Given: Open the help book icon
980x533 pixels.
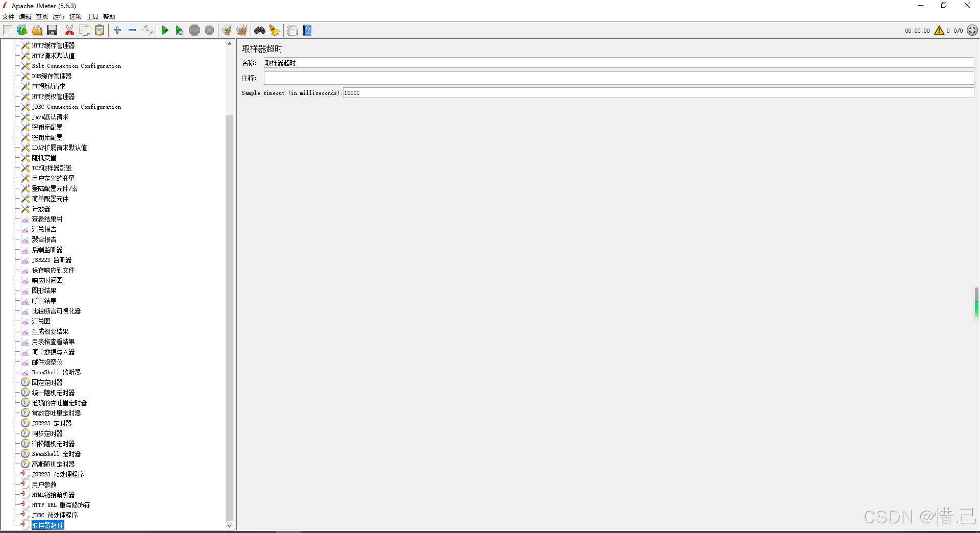Looking at the screenshot, I should (x=307, y=31).
